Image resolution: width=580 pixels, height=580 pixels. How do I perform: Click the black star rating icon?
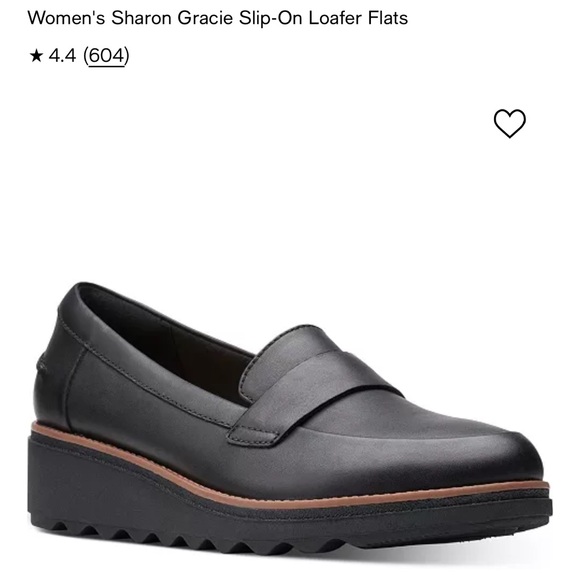(x=36, y=56)
